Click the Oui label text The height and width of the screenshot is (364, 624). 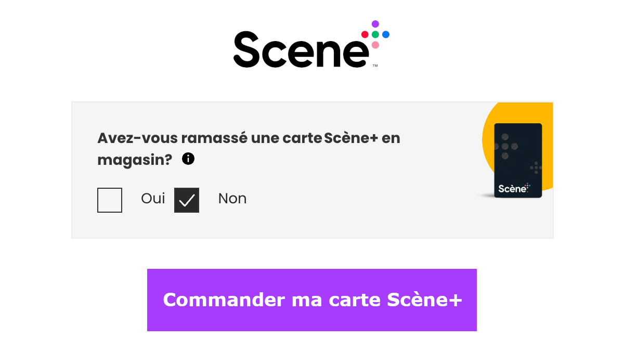pyautogui.click(x=153, y=198)
